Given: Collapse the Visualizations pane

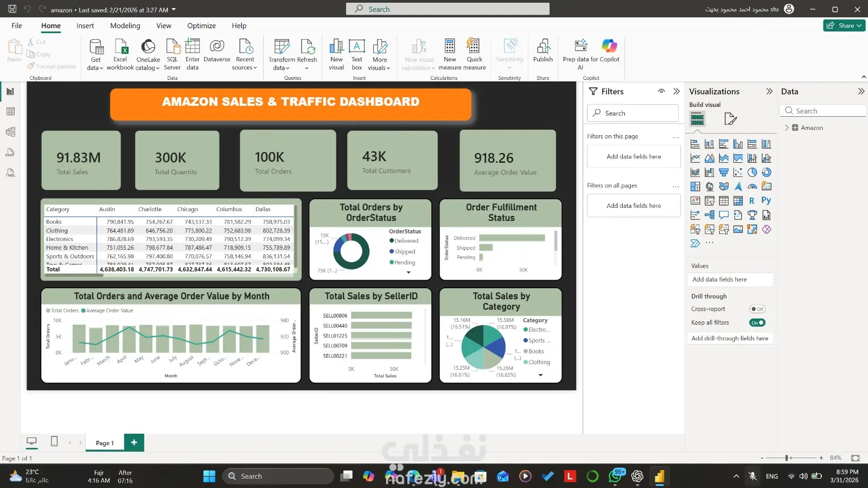Looking at the screenshot, I should (769, 91).
